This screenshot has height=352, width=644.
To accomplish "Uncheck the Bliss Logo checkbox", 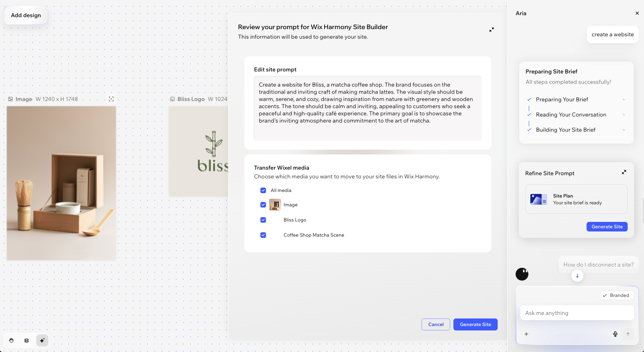I will [263, 220].
